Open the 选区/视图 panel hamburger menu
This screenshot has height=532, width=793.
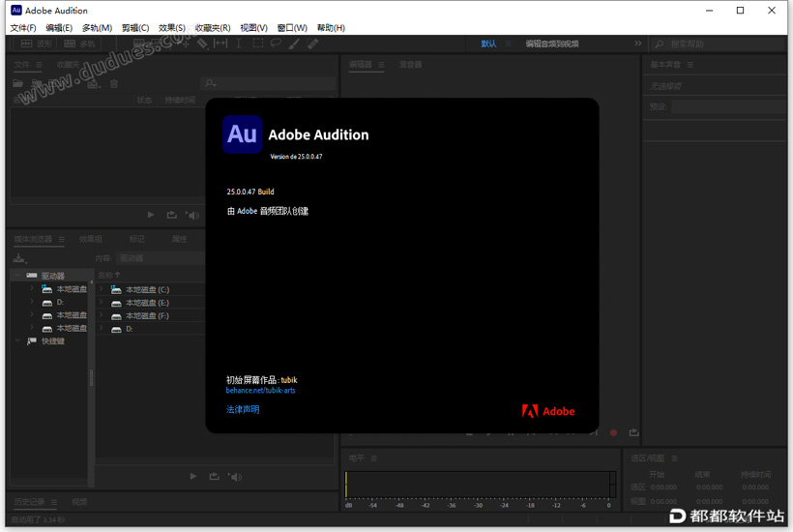click(x=674, y=458)
